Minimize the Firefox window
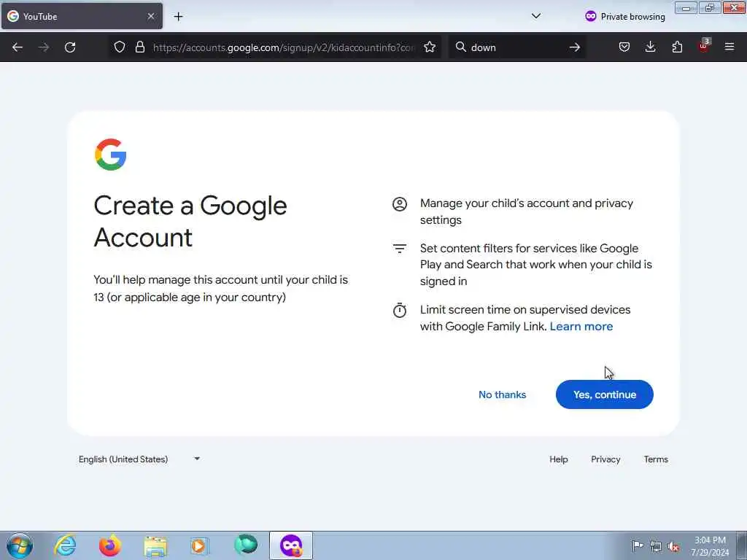The image size is (747, 560). 686,8
